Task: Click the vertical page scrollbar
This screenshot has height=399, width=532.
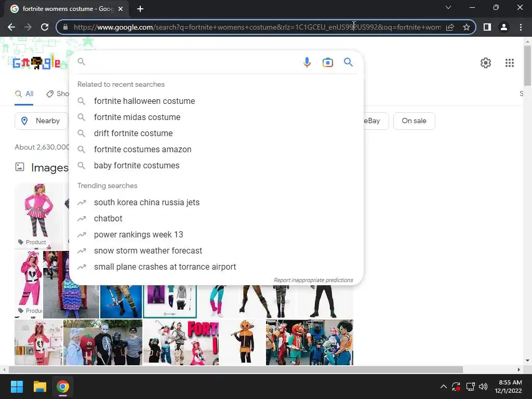Action: [x=527, y=66]
